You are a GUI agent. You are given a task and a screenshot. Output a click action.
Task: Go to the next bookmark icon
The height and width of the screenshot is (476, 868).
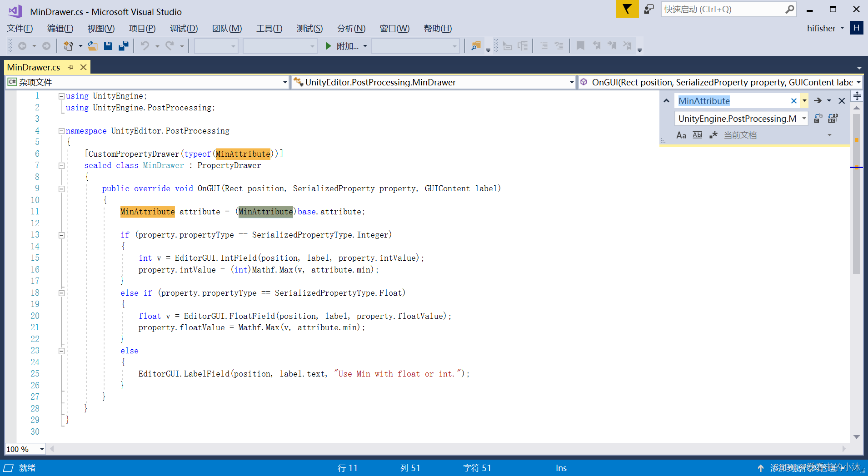[x=612, y=46]
